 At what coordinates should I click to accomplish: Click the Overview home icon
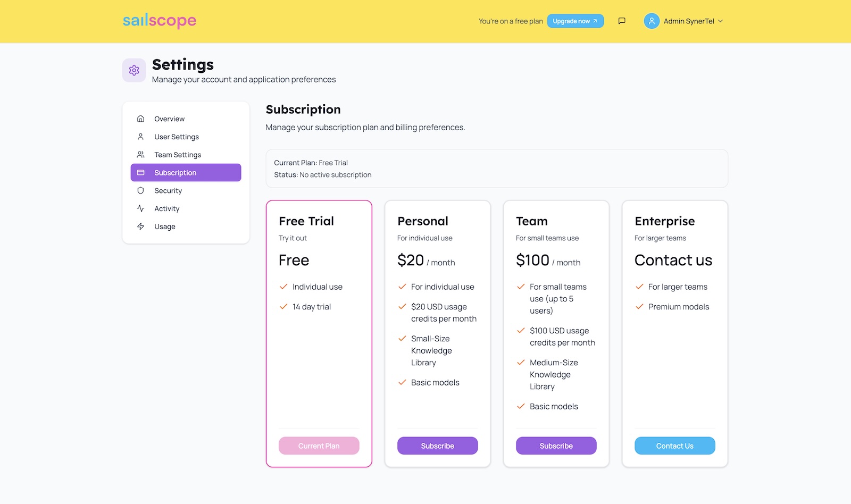140,119
